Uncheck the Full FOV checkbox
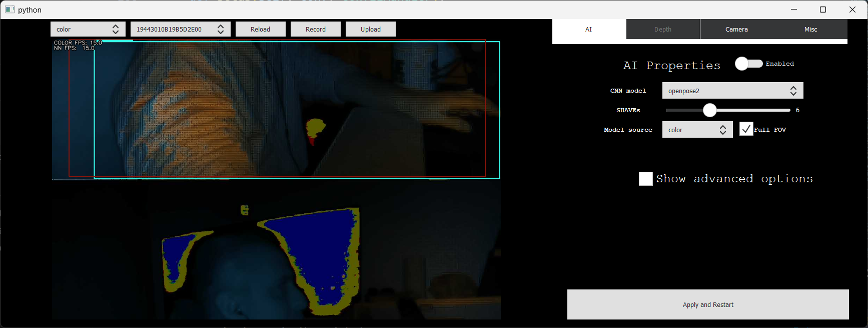 pos(746,129)
